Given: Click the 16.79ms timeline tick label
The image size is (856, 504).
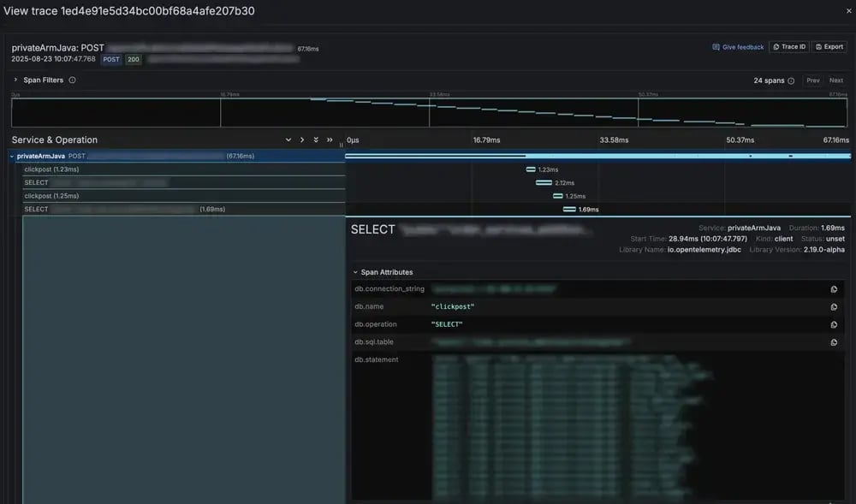Looking at the screenshot, I should pyautogui.click(x=486, y=140).
